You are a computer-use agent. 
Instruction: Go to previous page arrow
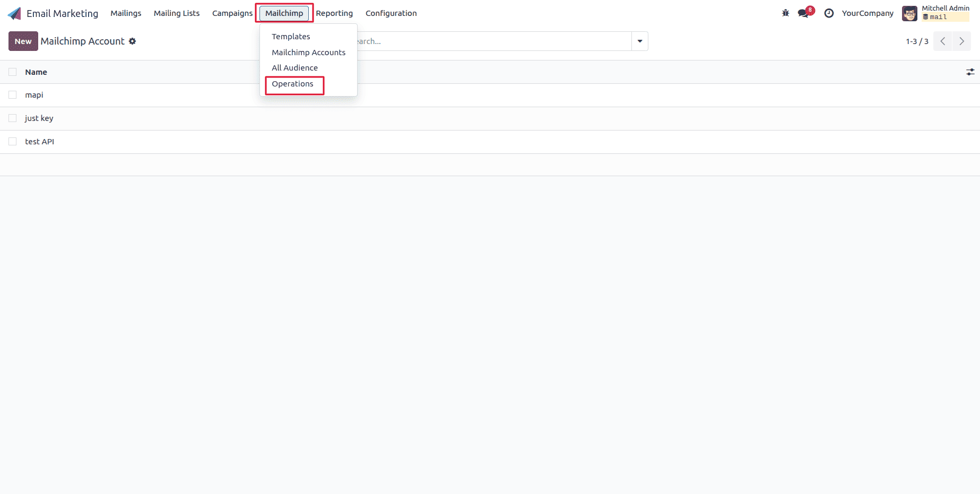pos(943,41)
